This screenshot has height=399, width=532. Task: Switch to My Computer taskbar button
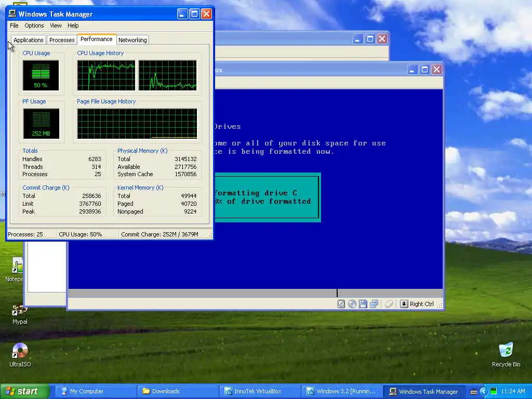tap(96, 391)
